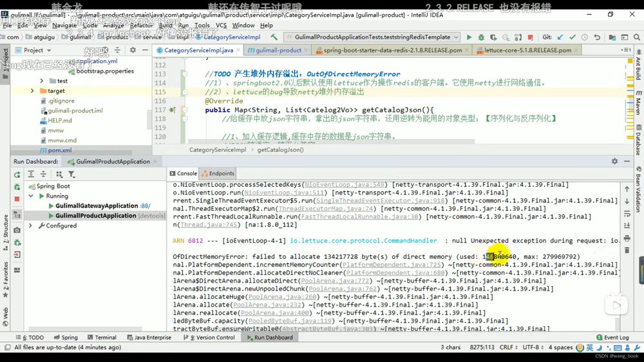
Task: Open the Database side tool window
Action: tap(638, 140)
